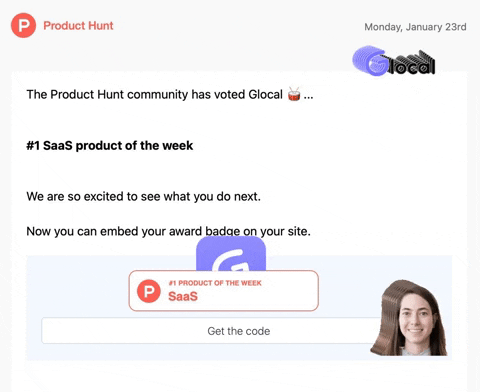The width and height of the screenshot is (480, 392).
Task: Click the Product Hunt circular P logo in the header
Action: [23, 25]
